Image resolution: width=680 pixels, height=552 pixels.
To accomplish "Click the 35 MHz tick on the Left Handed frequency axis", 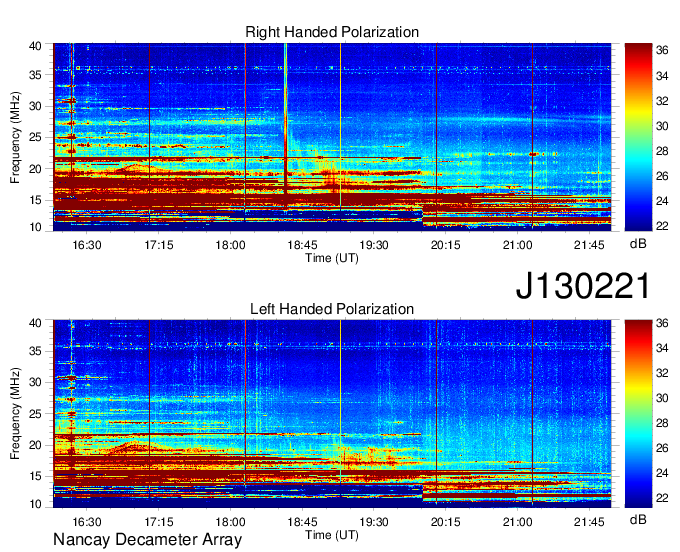I will click(35, 351).
